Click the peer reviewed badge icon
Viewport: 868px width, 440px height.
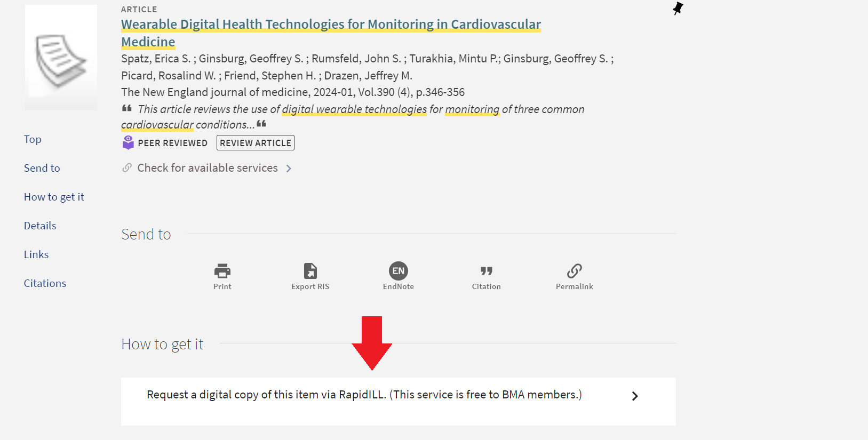128,142
